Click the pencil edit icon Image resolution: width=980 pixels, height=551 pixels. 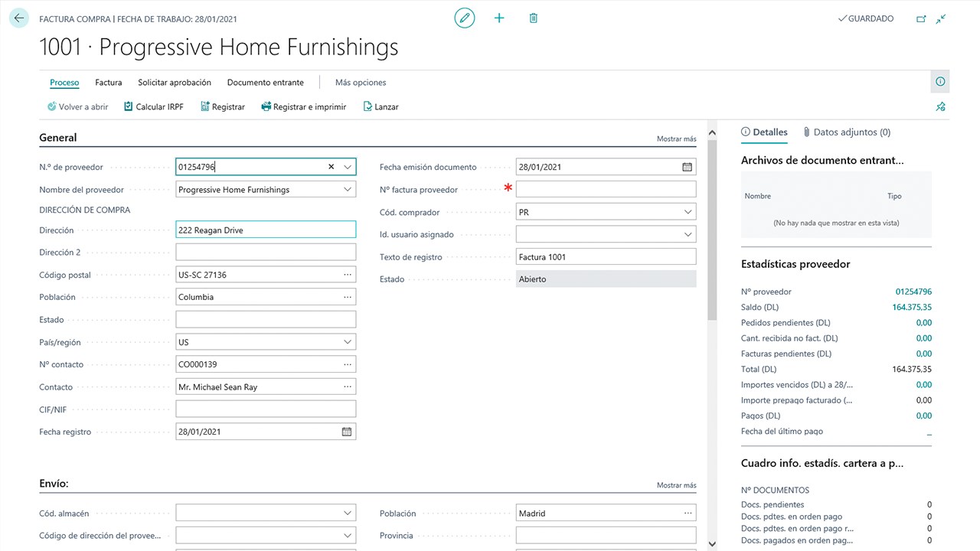coord(465,18)
